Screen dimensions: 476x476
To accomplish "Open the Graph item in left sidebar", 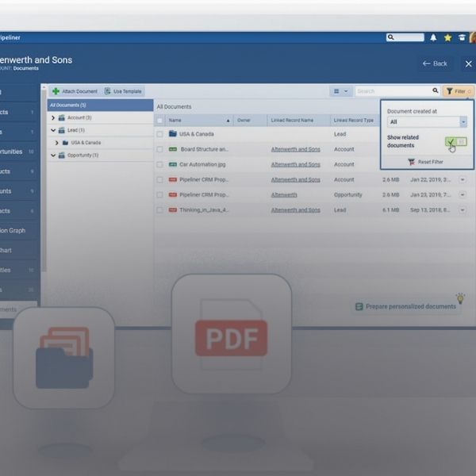I will tap(19, 230).
